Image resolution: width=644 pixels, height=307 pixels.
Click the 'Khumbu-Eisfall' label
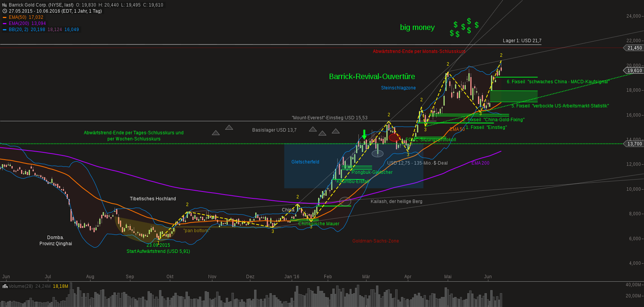[353, 182]
